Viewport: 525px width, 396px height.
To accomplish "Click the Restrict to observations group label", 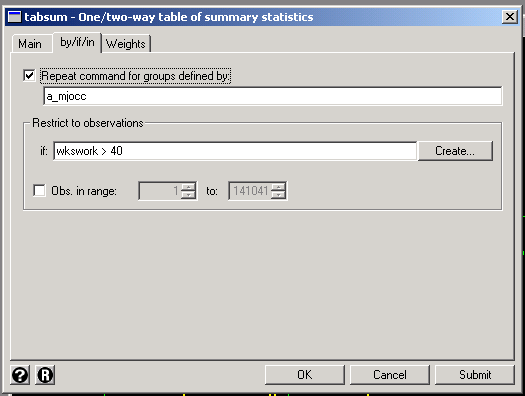I will [88, 123].
